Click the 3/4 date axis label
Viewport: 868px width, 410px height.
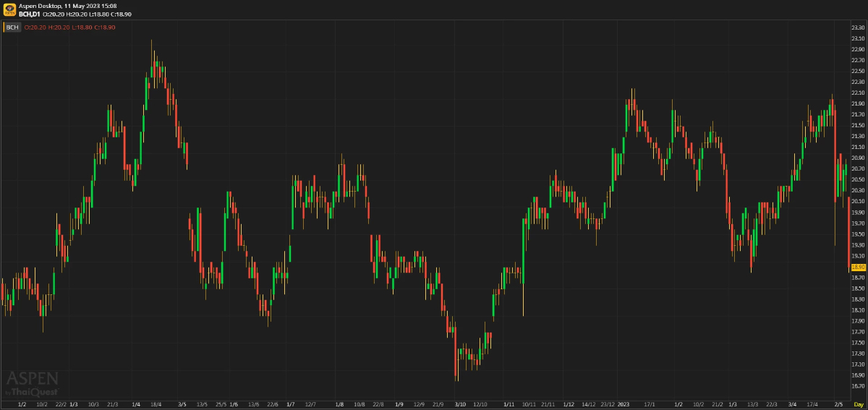tap(792, 403)
